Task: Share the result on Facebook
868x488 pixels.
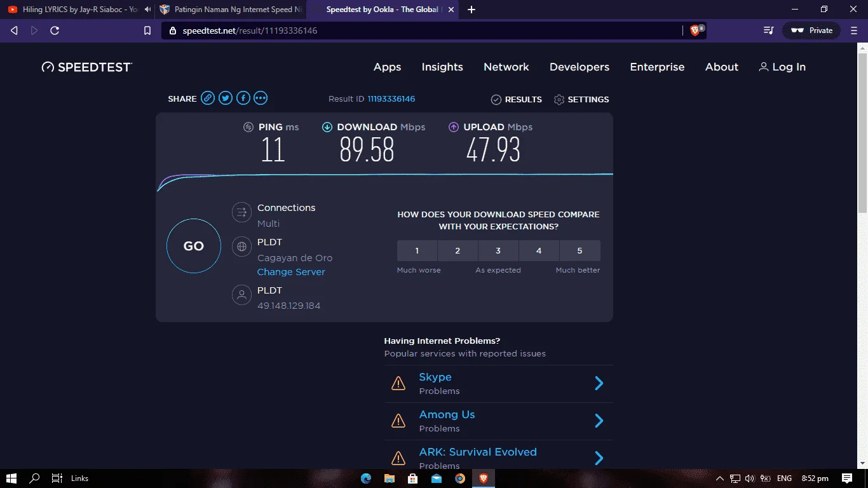Action: (243, 98)
